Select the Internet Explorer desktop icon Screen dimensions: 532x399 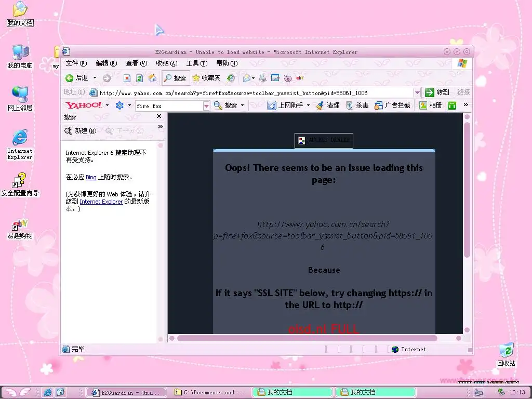tap(20, 144)
